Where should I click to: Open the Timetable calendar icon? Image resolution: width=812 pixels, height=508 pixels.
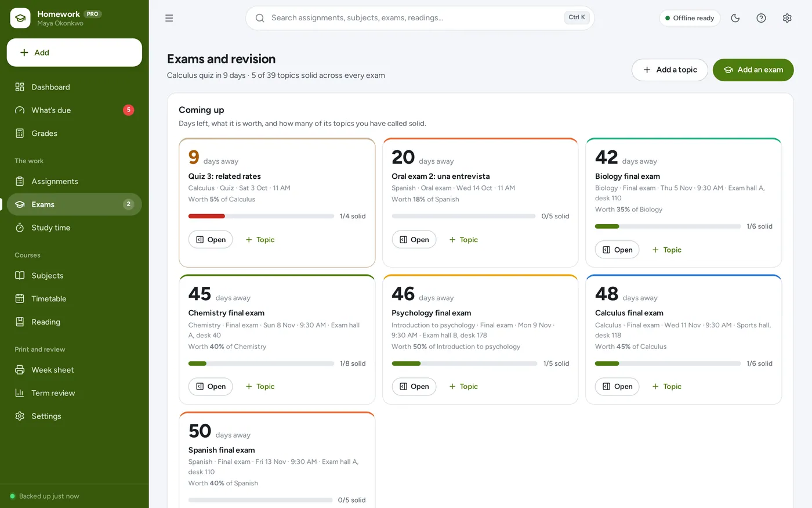(20, 298)
